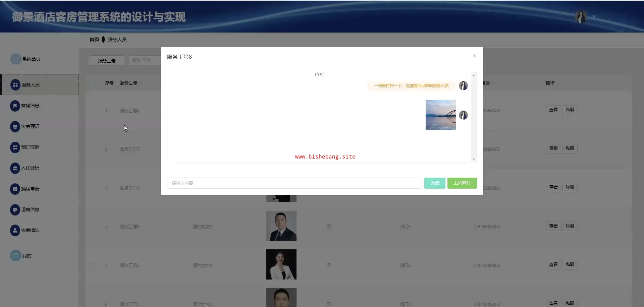Click the user avatar in the header
The image size is (644, 307).
tap(581, 17)
